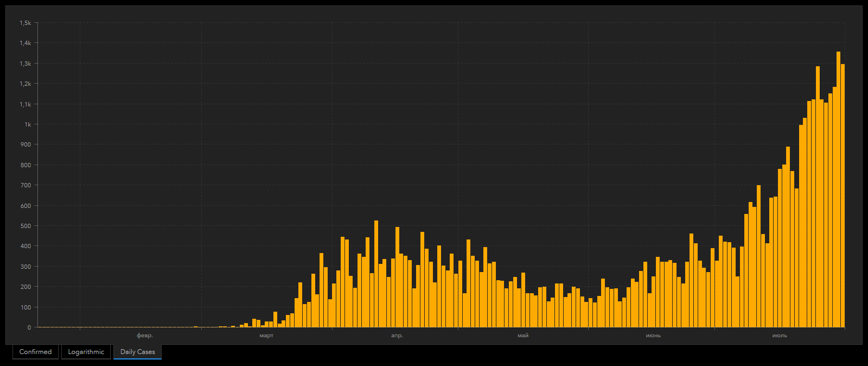Click the июль label on x-axis
This screenshot has width=868, height=366.
(780, 336)
